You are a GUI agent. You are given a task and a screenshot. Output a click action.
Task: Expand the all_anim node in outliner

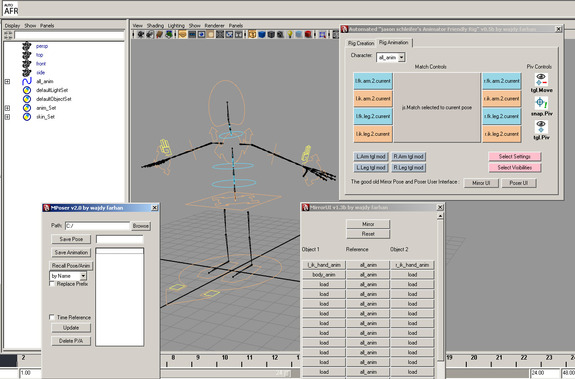tap(7, 81)
